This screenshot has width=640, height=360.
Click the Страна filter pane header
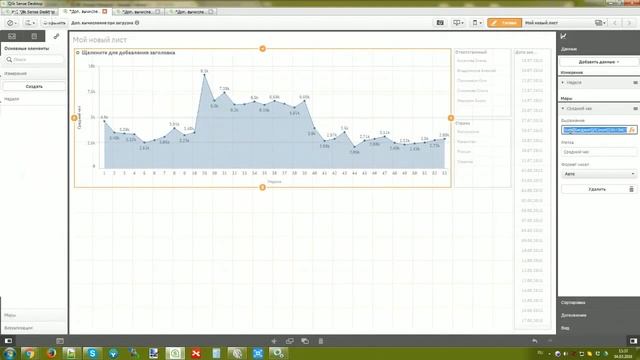click(462, 123)
